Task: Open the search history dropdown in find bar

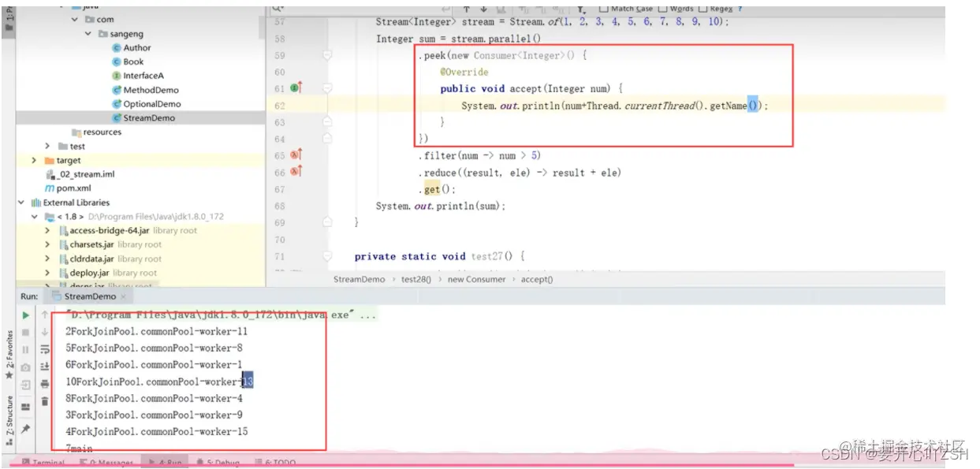Action: [x=278, y=8]
